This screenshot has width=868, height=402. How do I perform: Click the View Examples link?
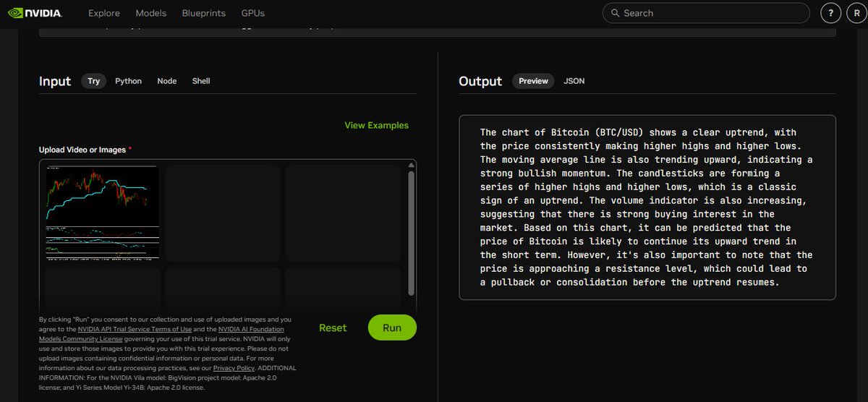tap(377, 125)
